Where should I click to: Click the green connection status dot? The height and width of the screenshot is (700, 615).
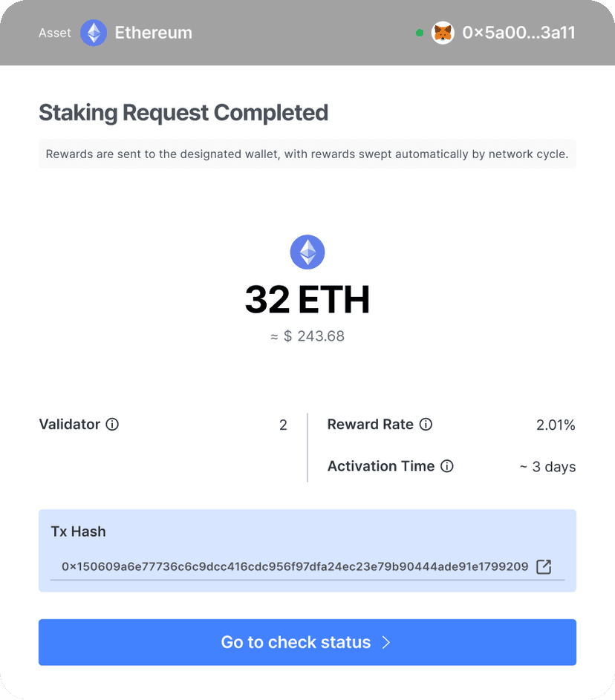[420, 33]
